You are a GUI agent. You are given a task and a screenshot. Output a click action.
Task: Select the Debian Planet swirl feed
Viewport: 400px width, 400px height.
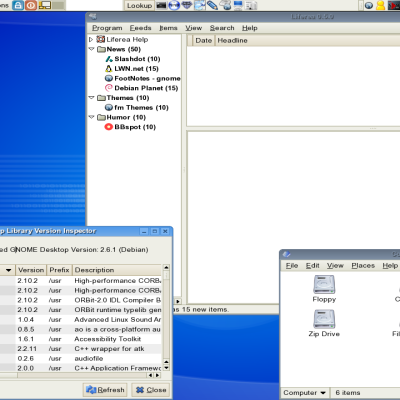[x=142, y=88]
